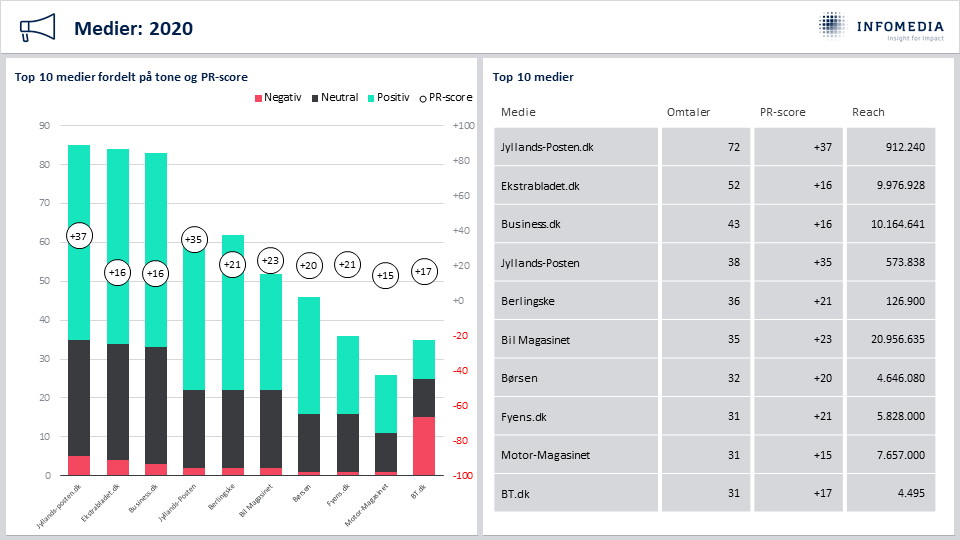Click the Omtaler value 52
The width and height of the screenshot is (960, 540).
[733, 186]
